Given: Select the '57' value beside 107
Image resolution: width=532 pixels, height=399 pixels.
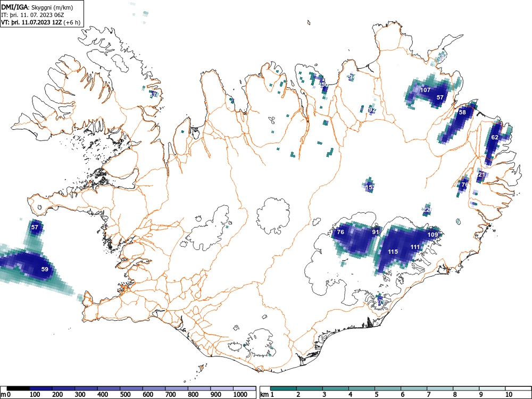Looking at the screenshot, I should coord(440,97).
